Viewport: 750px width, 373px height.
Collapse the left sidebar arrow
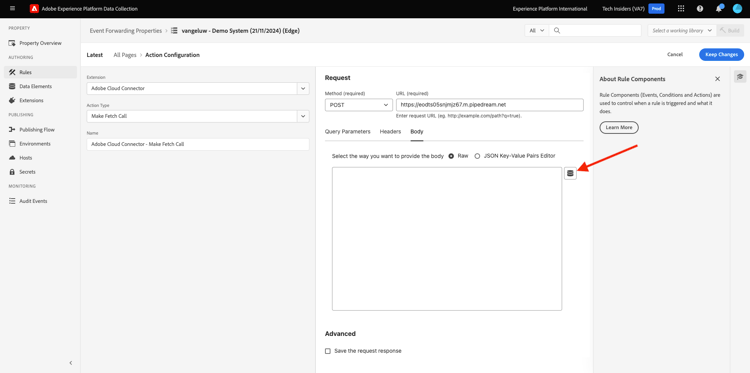click(71, 363)
